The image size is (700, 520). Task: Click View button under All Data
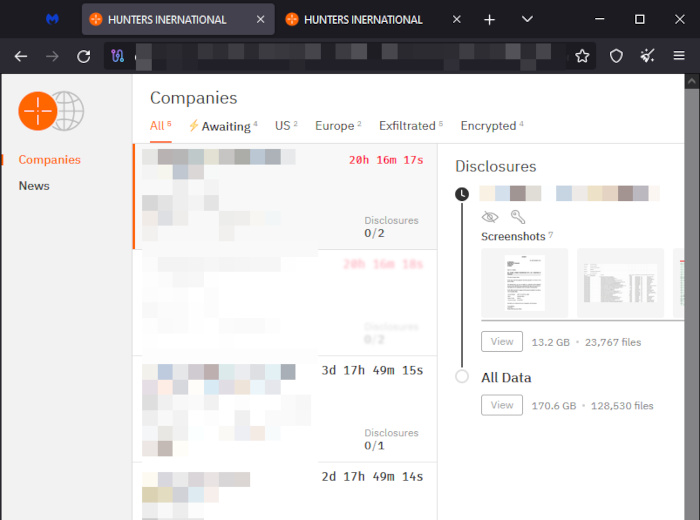(x=502, y=406)
